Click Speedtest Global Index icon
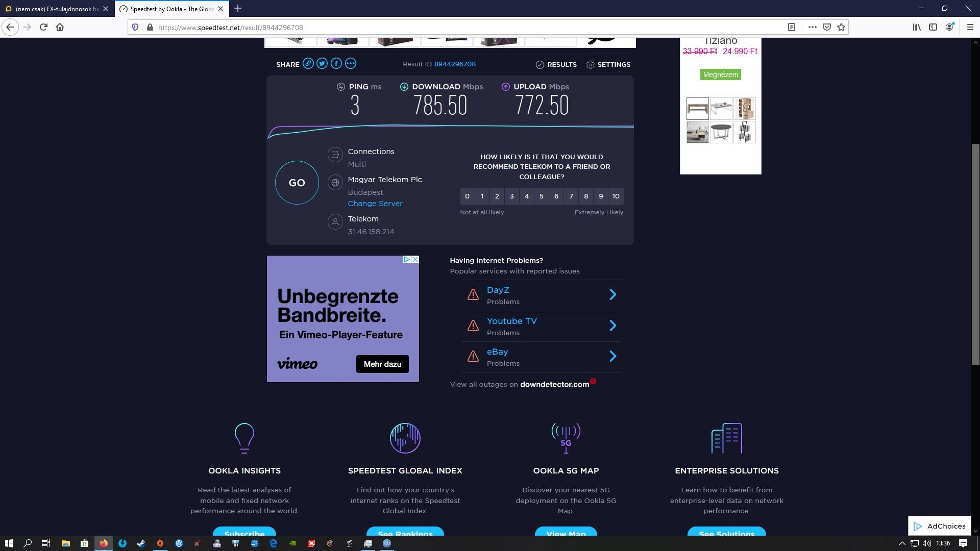 (405, 438)
